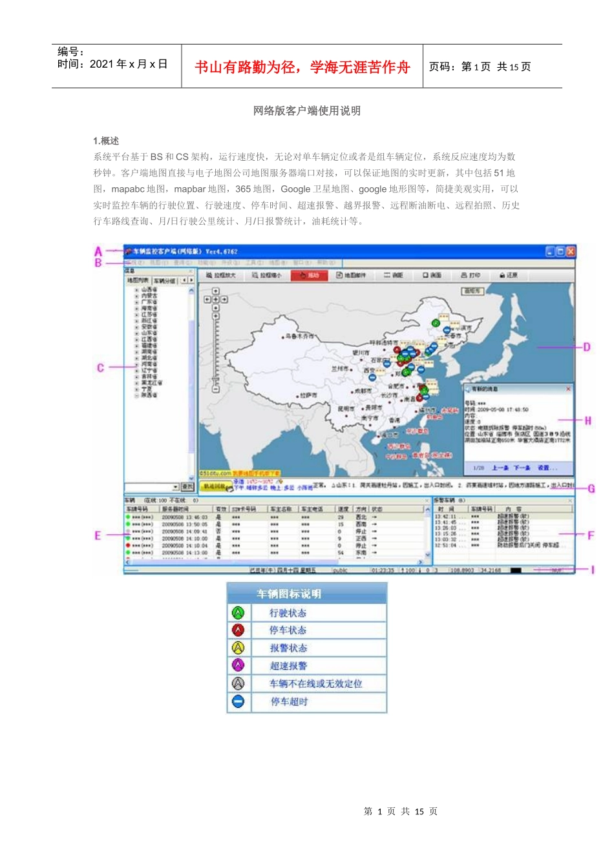Select the 拉框缩小 zoom-out box tool

tap(266, 275)
